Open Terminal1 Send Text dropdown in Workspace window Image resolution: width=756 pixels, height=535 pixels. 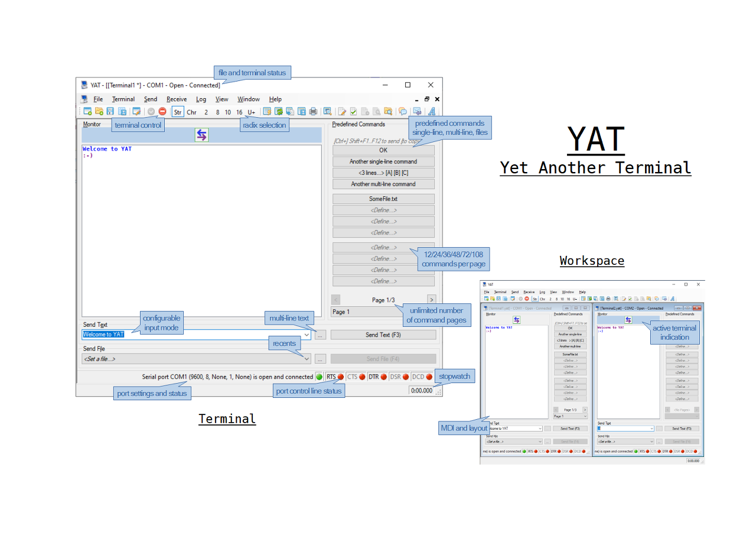click(x=539, y=428)
